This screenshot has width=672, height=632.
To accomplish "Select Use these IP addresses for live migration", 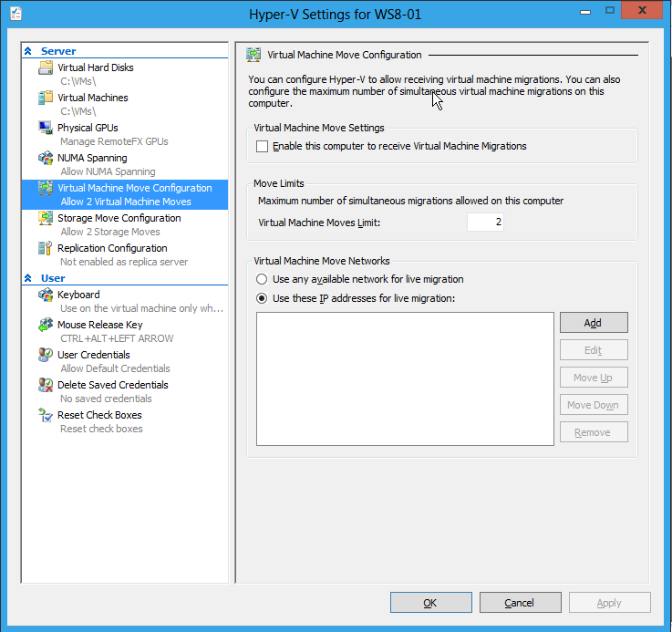I will (x=262, y=298).
